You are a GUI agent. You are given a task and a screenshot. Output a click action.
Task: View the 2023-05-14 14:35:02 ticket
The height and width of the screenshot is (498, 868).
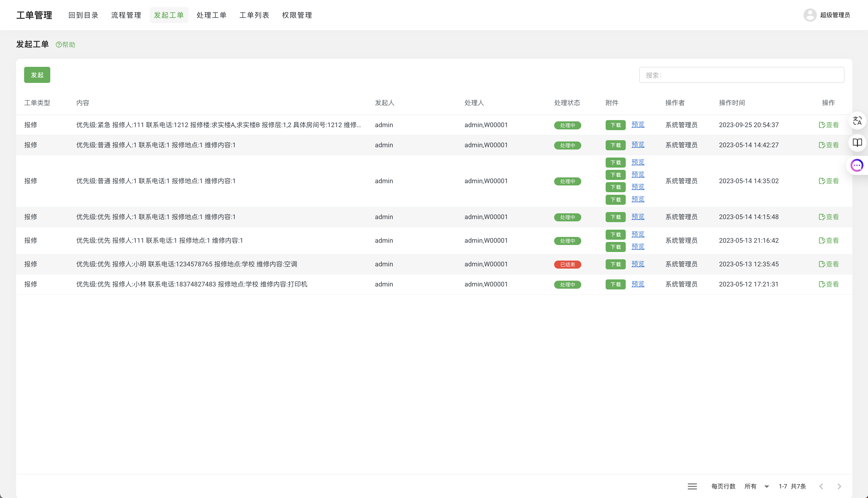point(829,181)
